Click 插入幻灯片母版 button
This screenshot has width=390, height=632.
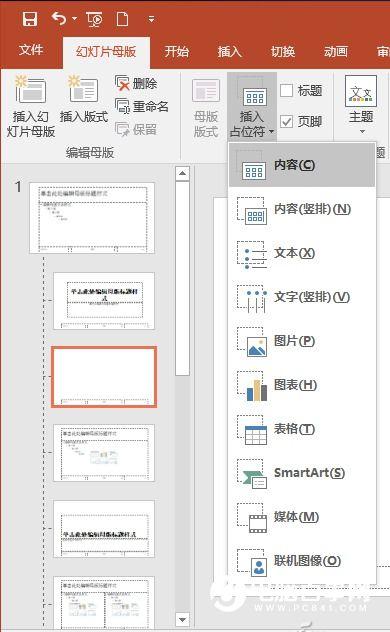coord(31,107)
